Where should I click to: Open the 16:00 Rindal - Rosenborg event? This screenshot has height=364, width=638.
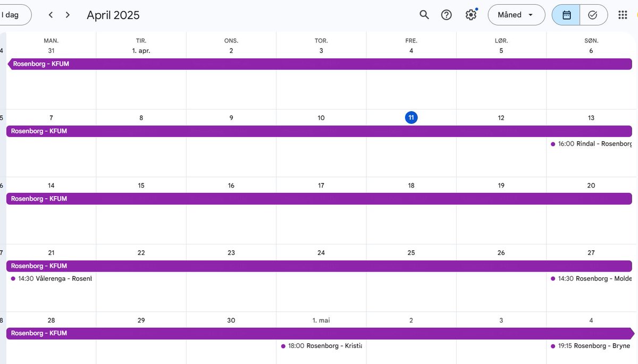click(x=591, y=144)
